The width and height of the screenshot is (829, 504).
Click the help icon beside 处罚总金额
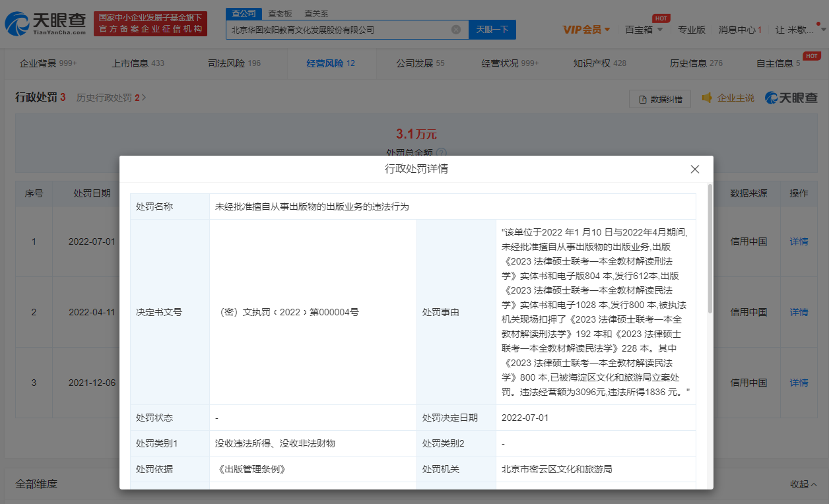pos(442,152)
